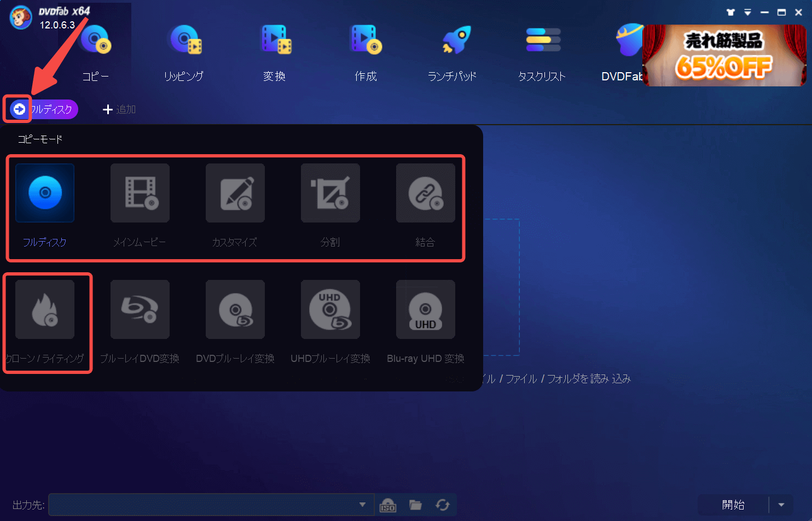Image resolution: width=812 pixels, height=521 pixels.
Task: Open the skin (T-shirt) icon in title bar
Action: point(730,12)
